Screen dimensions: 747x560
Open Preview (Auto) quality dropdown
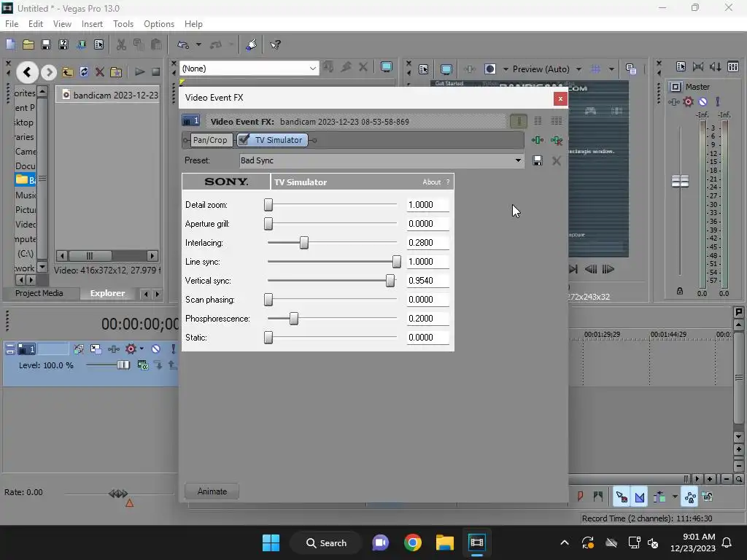click(x=547, y=69)
